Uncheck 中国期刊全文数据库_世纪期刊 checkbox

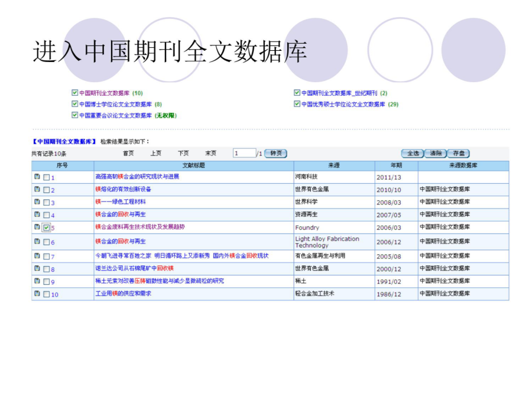(x=297, y=92)
